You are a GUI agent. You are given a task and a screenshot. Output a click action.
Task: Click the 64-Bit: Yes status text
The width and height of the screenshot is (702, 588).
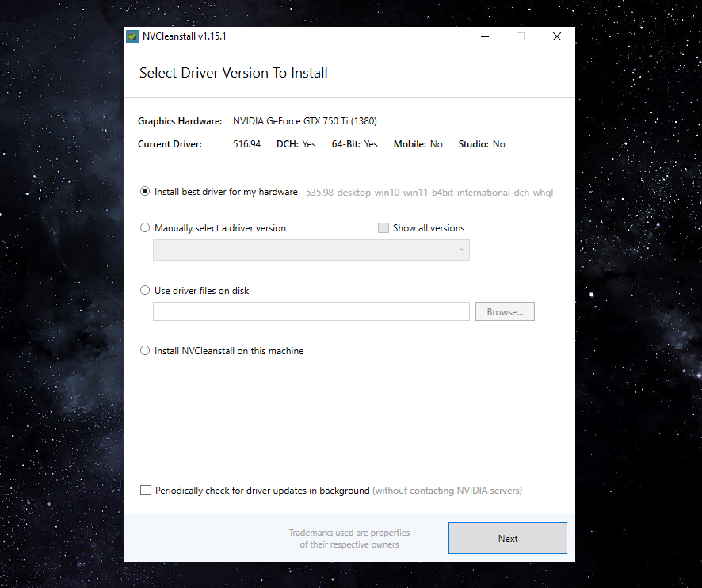click(x=355, y=144)
